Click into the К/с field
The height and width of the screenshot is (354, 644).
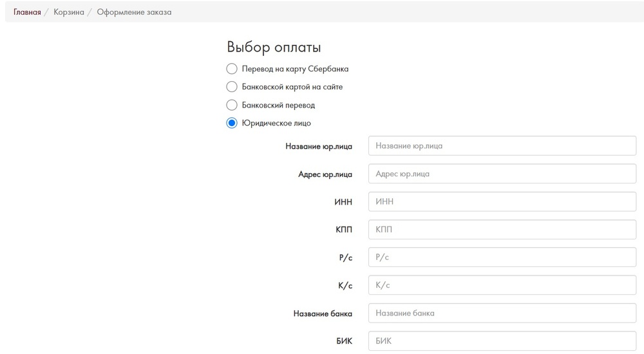(502, 285)
